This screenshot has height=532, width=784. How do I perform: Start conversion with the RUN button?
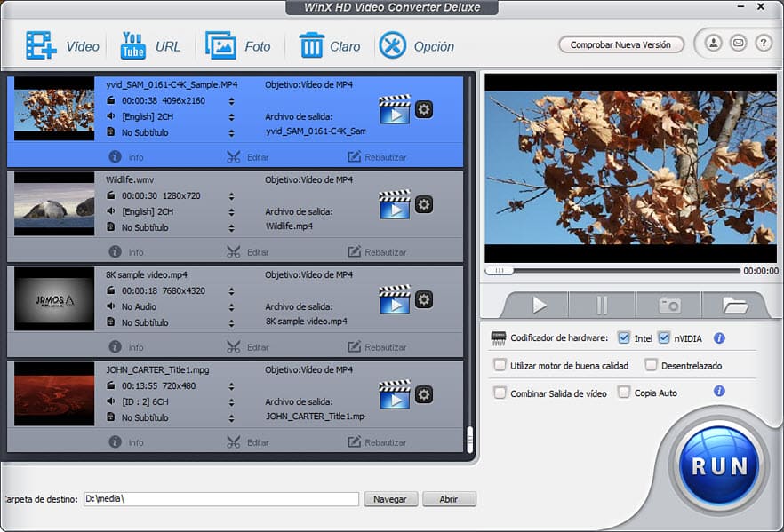click(719, 465)
